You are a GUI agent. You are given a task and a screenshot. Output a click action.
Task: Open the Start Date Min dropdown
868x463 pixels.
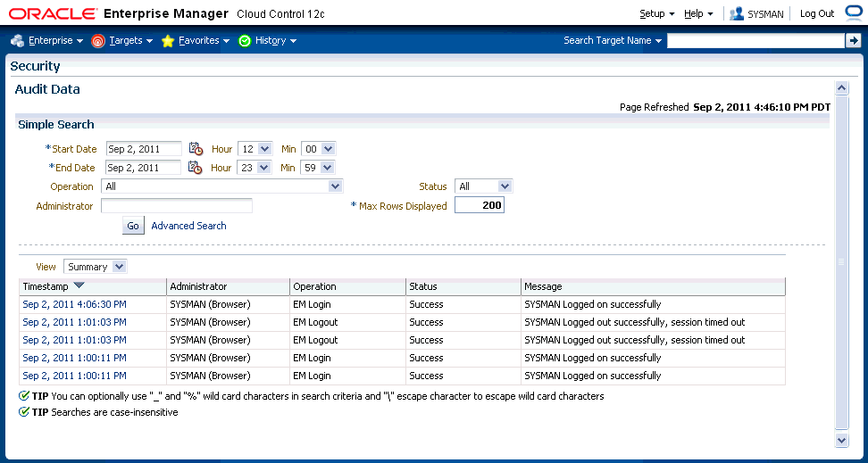[318, 149]
